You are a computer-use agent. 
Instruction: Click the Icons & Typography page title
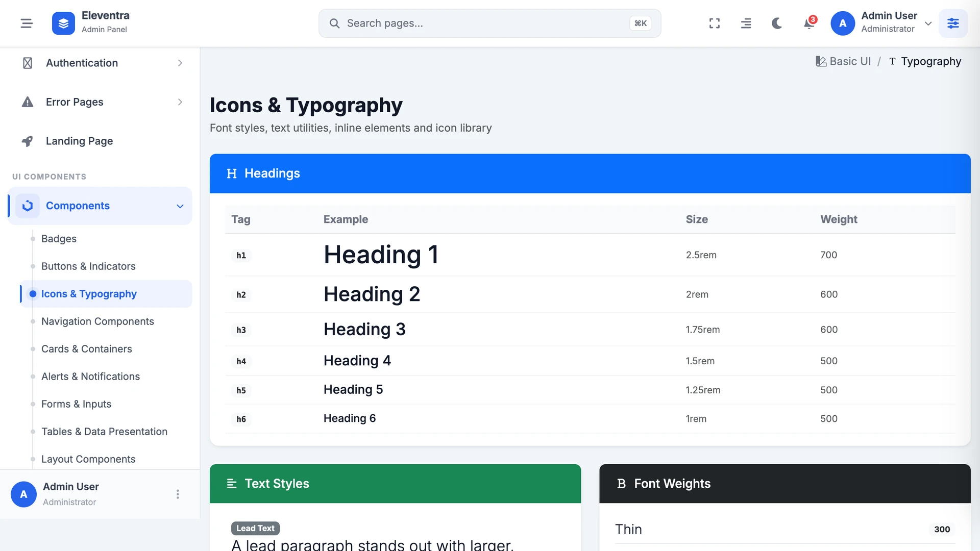click(x=306, y=105)
